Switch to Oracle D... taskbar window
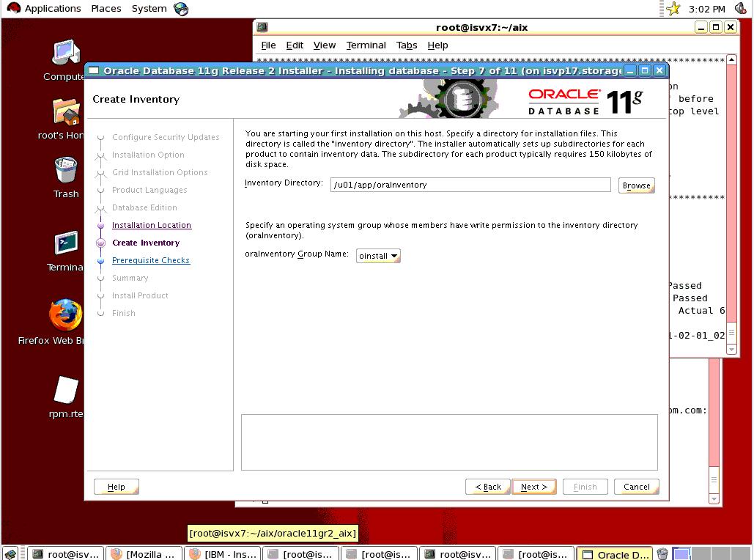Viewport: 754px width, 560px height. [615, 554]
